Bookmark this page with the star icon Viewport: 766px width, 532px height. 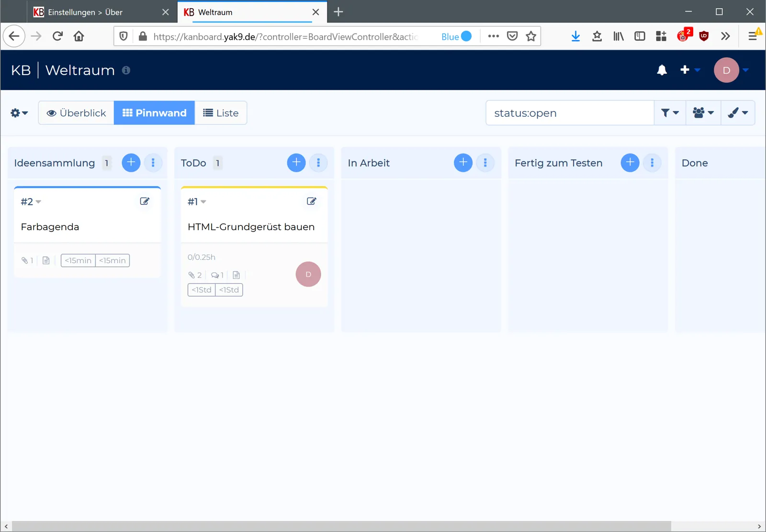coord(531,36)
